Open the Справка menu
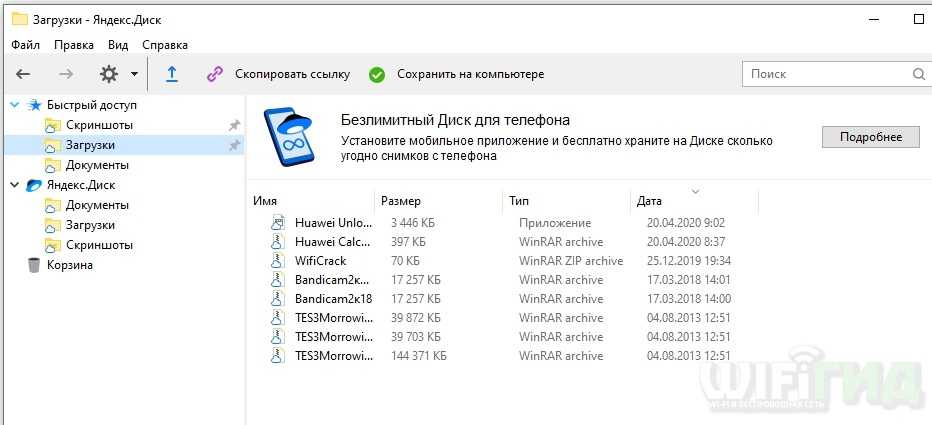The image size is (932, 425). [165, 45]
